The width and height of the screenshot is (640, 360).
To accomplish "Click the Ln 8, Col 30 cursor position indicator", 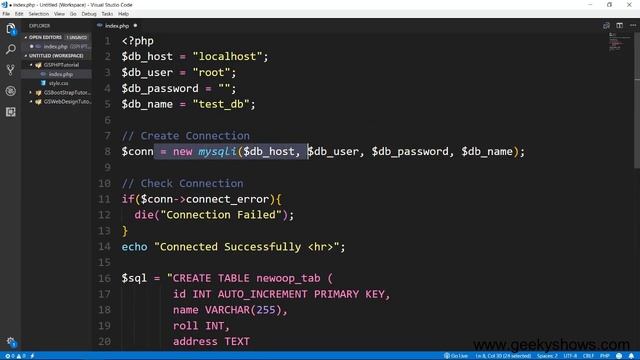I will pos(503,356).
